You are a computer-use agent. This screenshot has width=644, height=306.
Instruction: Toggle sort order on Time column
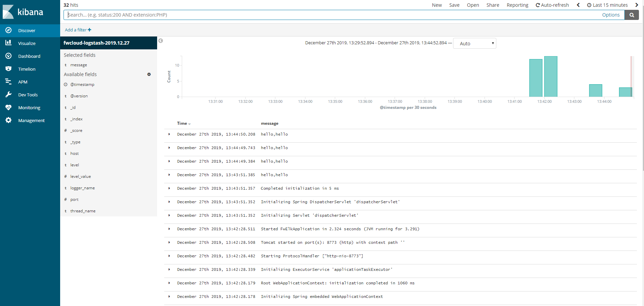190,124
